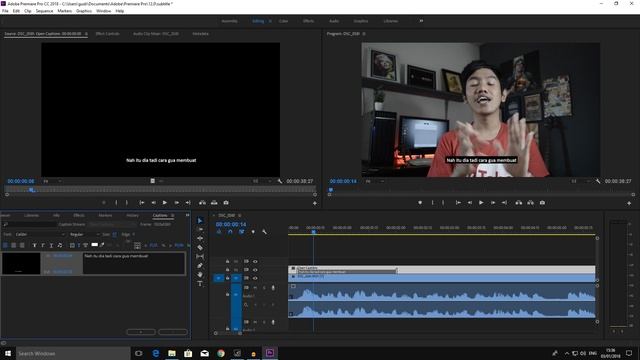640x360 pixels.
Task: Open Program monitor settings wrench
Action: [598, 181]
